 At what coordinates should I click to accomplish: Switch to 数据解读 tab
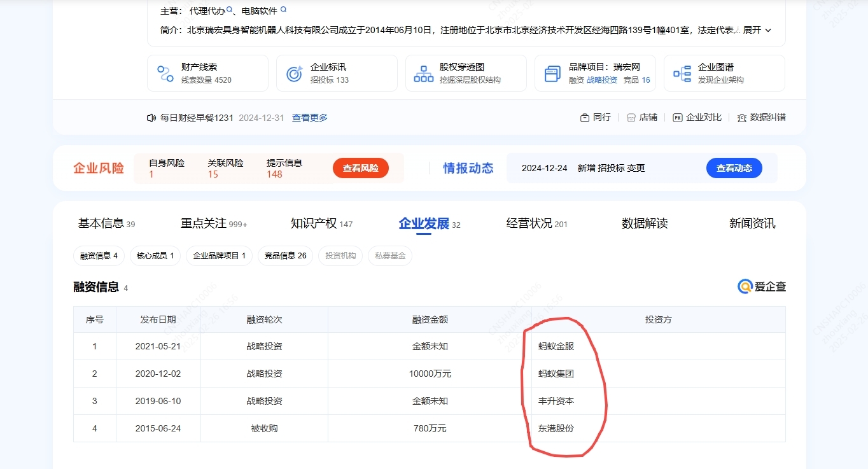(645, 223)
